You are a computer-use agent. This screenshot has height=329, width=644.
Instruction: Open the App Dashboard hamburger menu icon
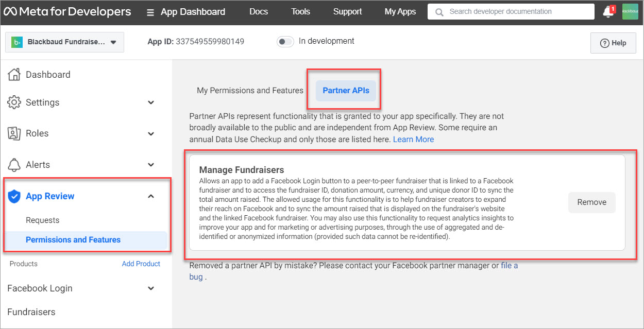pos(150,12)
